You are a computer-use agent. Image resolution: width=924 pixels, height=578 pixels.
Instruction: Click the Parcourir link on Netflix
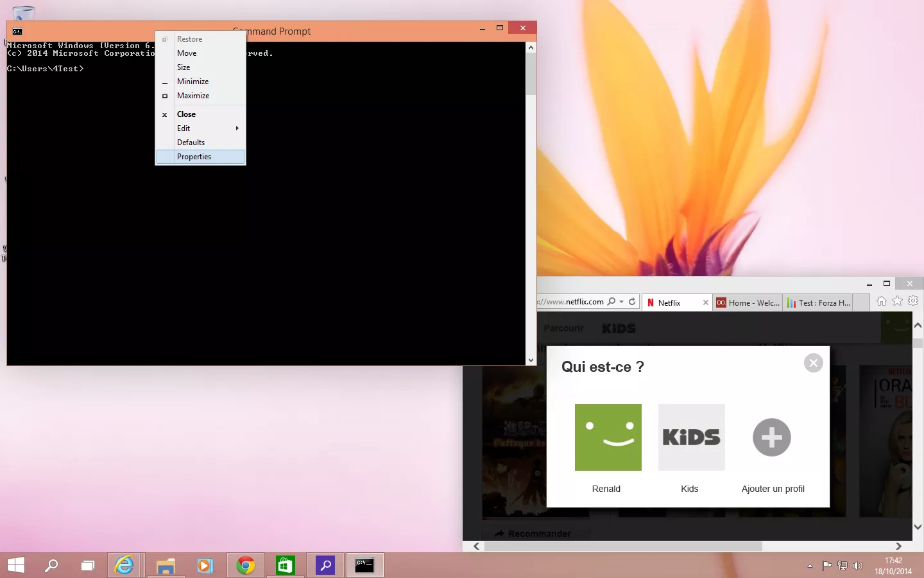point(563,328)
